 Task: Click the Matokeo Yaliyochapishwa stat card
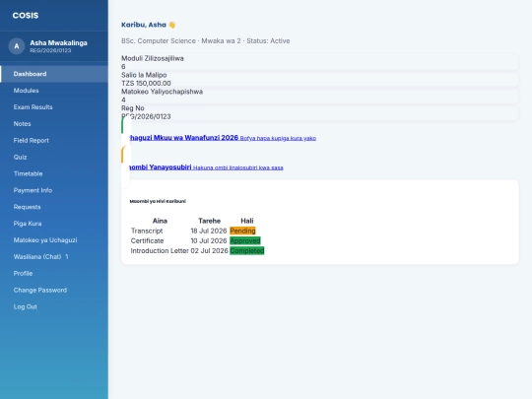click(319, 96)
